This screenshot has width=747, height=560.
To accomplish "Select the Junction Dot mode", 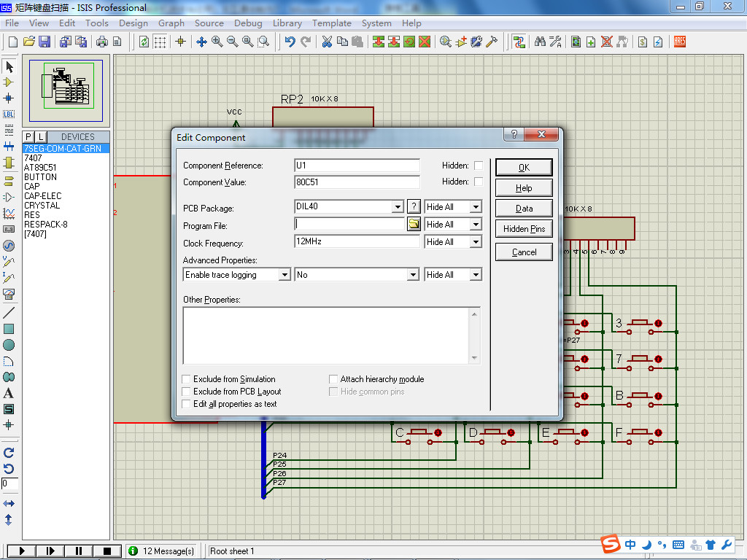I will pos(9,98).
